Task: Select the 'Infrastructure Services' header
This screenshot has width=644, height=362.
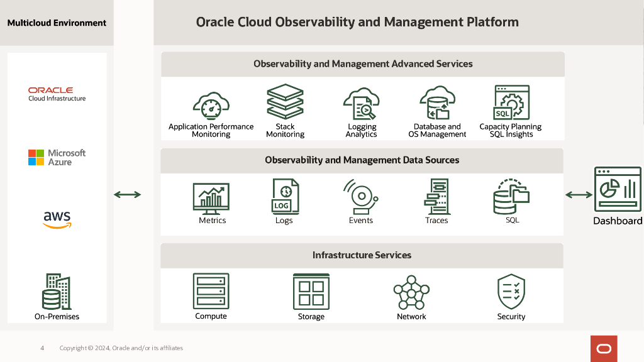Action: click(x=362, y=255)
